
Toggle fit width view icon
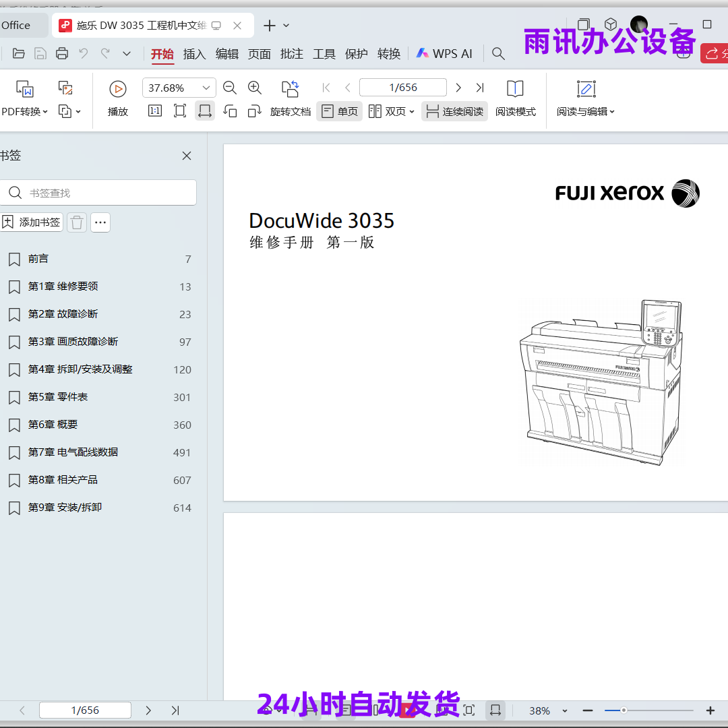[x=205, y=111]
